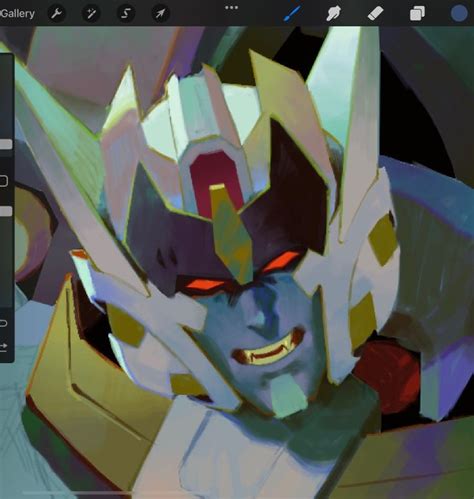Open the three-dots menu at top center
The width and height of the screenshot is (474, 499).
[x=231, y=8]
